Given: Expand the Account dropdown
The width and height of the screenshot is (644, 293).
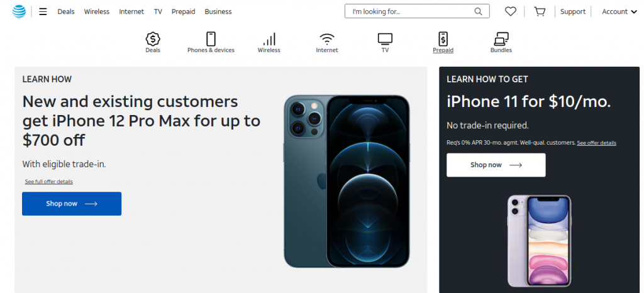Looking at the screenshot, I should (x=619, y=11).
